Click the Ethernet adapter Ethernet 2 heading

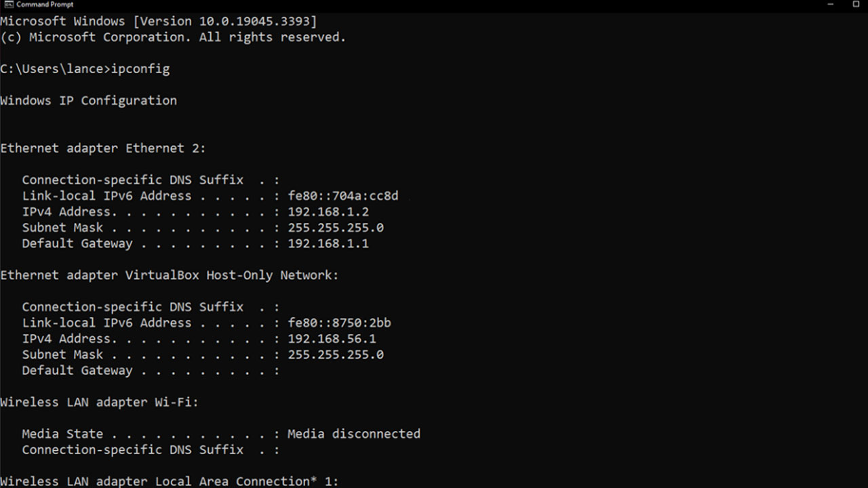point(102,148)
